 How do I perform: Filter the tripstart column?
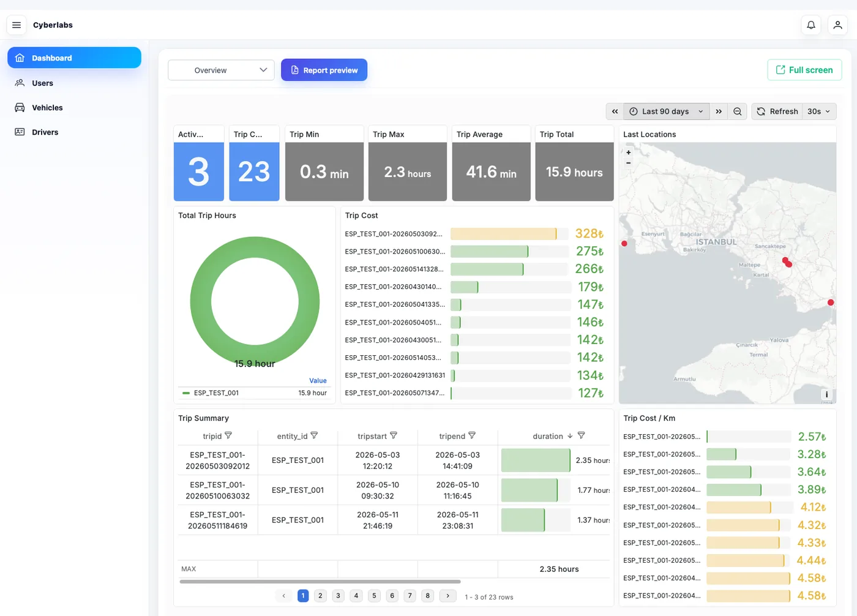(394, 435)
